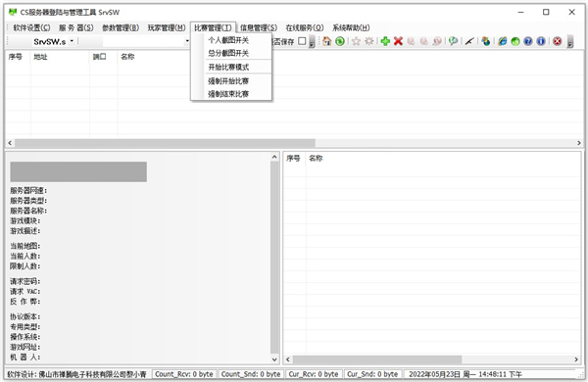Click the gear-shaped settings icon
Screen dimensions: 588x382
[369, 41]
